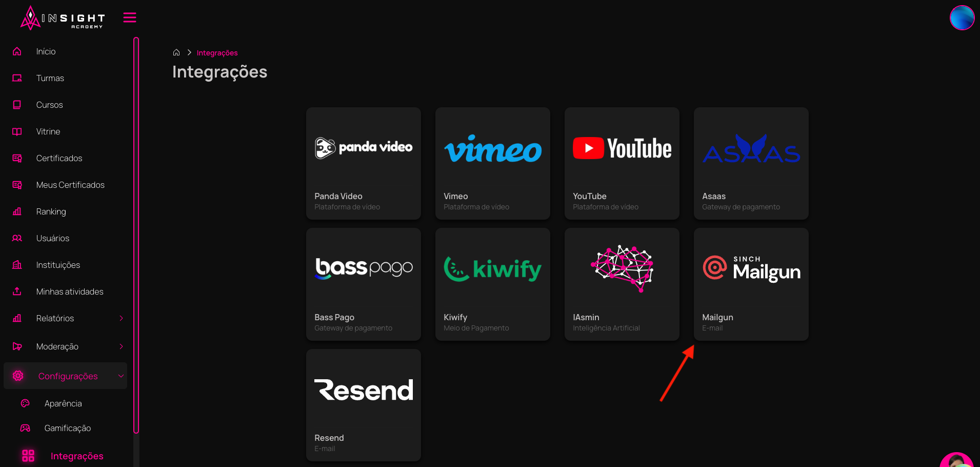This screenshot has height=467, width=980.
Task: Click the Resend card title text
Action: pos(329,438)
